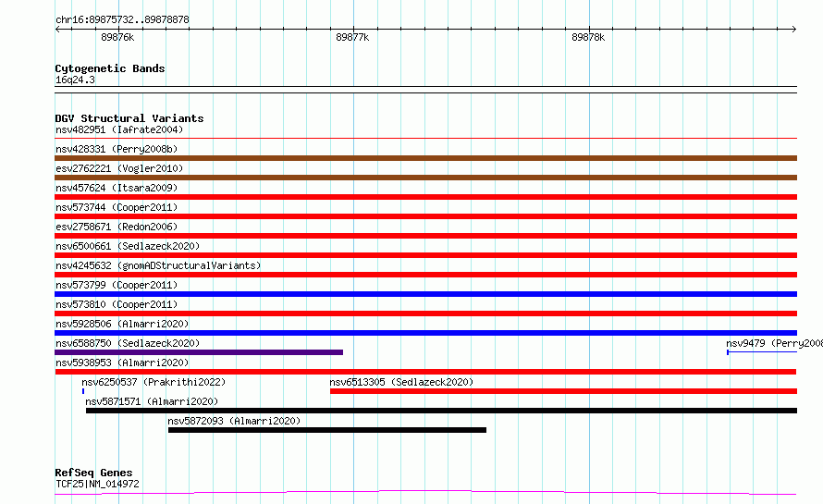This screenshot has height=504, width=823.
Task: Click the Cytogenetic Bands track title
Action: [110, 68]
